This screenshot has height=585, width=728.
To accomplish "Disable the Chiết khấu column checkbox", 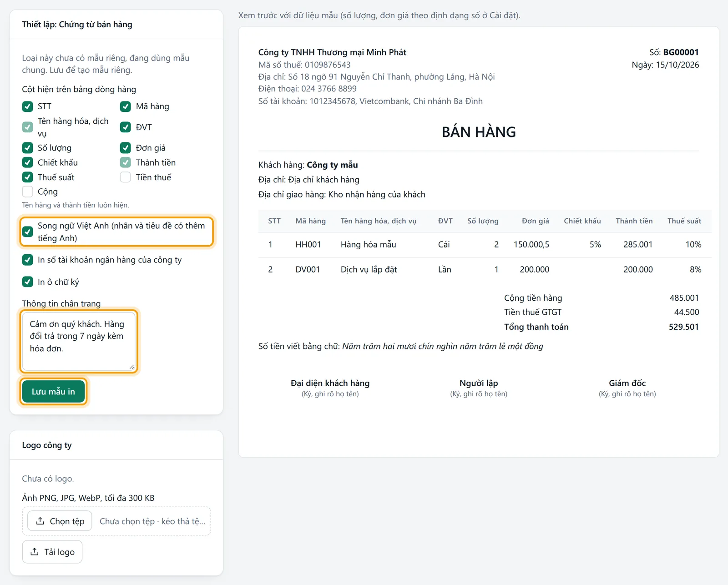I will [x=28, y=162].
